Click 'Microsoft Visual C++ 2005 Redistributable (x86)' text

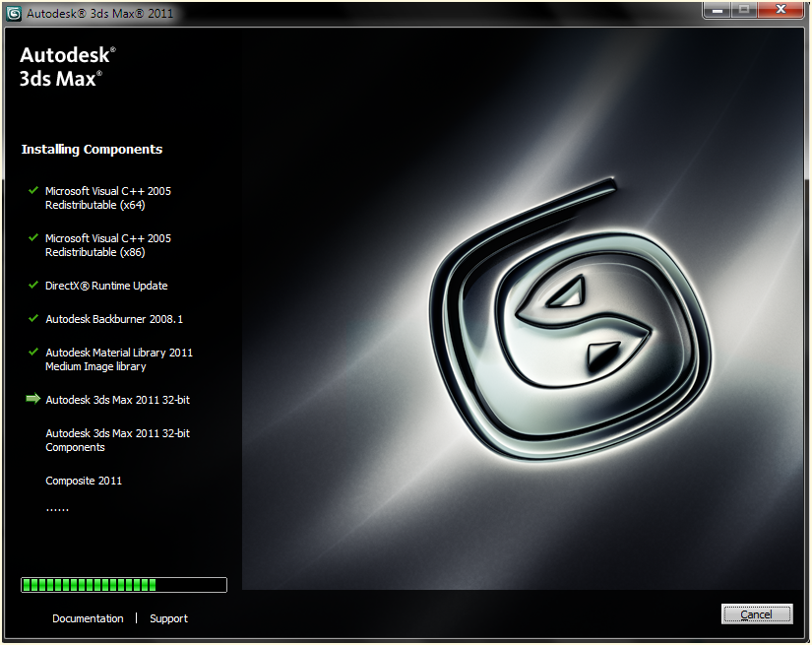pyautogui.click(x=107, y=245)
